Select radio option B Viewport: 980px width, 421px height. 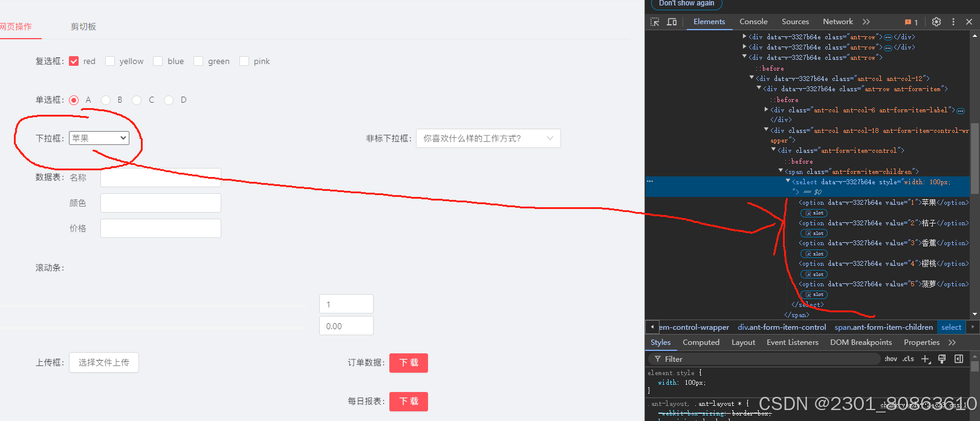point(106,100)
